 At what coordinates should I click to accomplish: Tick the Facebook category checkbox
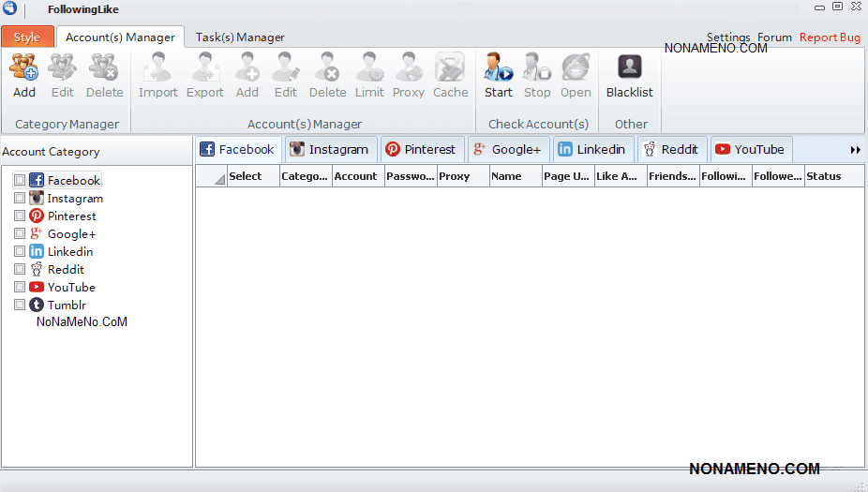pyautogui.click(x=20, y=181)
